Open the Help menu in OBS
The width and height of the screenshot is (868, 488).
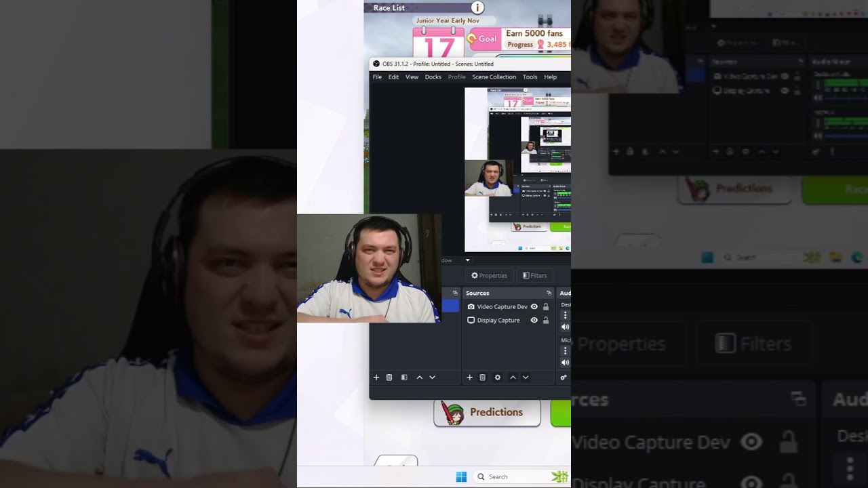coord(550,77)
